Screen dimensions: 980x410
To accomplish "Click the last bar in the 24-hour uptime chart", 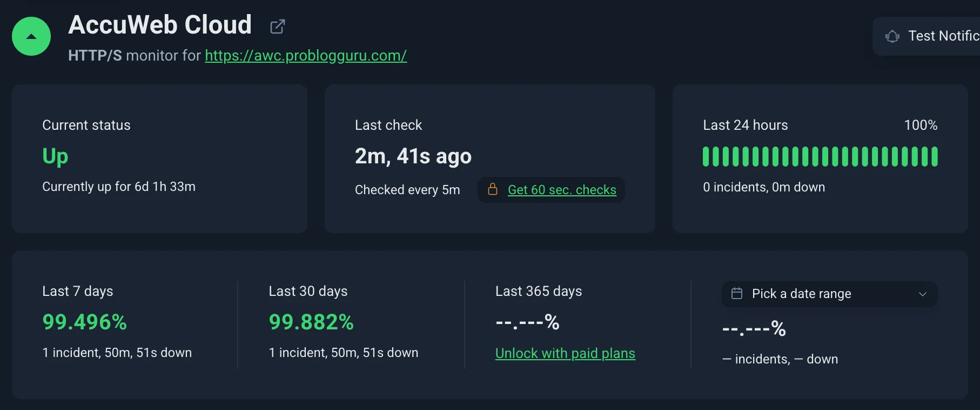I will (x=934, y=156).
